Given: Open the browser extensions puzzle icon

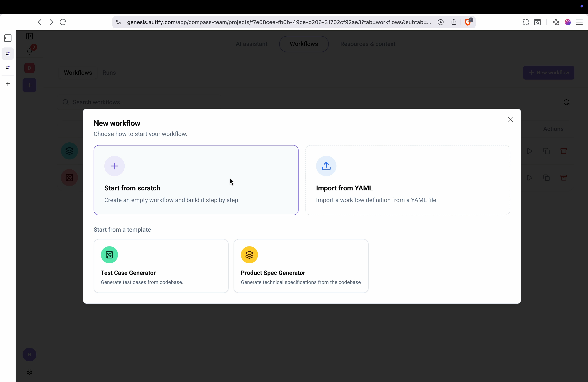Looking at the screenshot, I should (526, 22).
